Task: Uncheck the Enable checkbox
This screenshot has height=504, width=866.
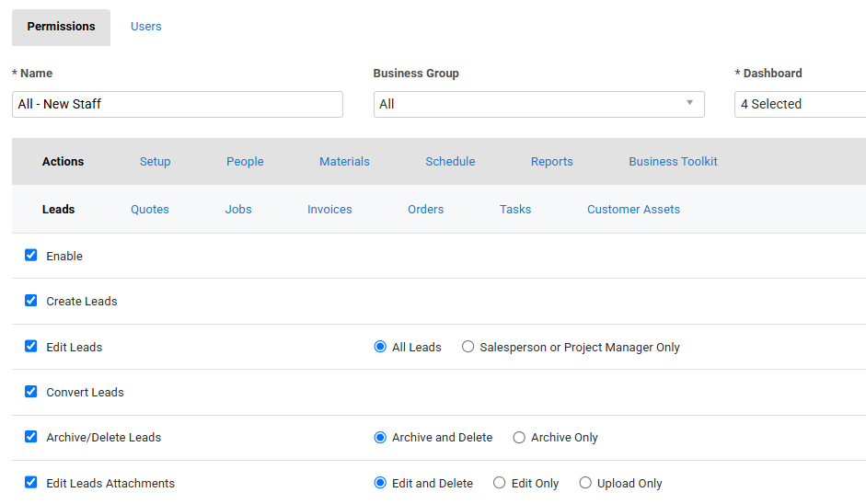Action: click(x=31, y=256)
